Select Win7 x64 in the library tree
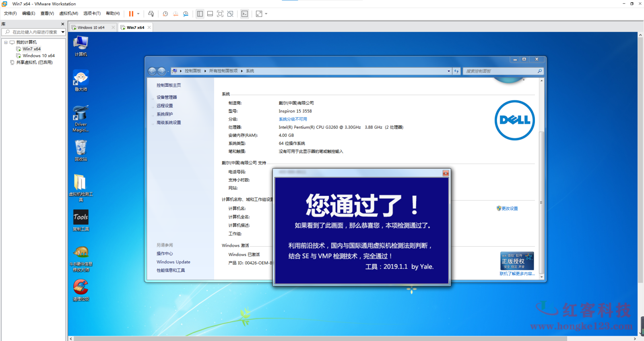Image resolution: width=644 pixels, height=341 pixels. tap(31, 49)
